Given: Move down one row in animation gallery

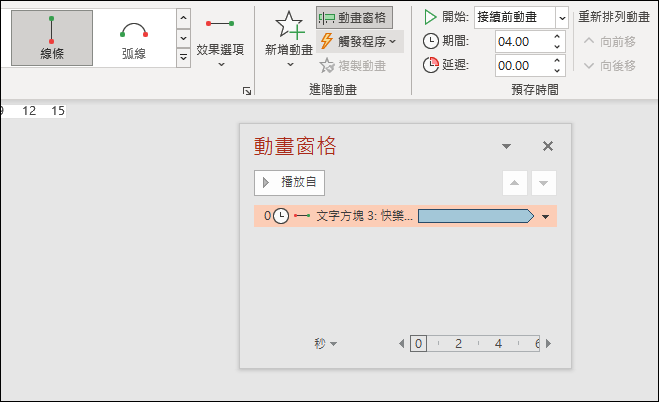Looking at the screenshot, I should click(184, 38).
